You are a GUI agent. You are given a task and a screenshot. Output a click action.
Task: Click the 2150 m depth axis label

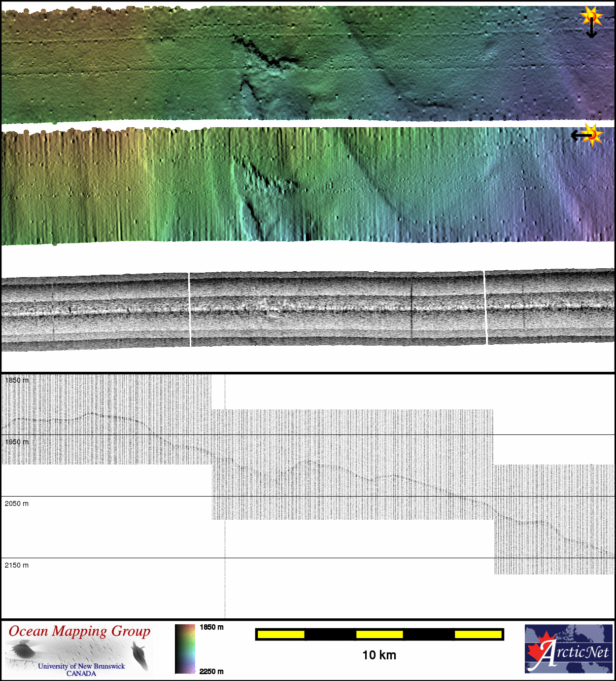(17, 565)
